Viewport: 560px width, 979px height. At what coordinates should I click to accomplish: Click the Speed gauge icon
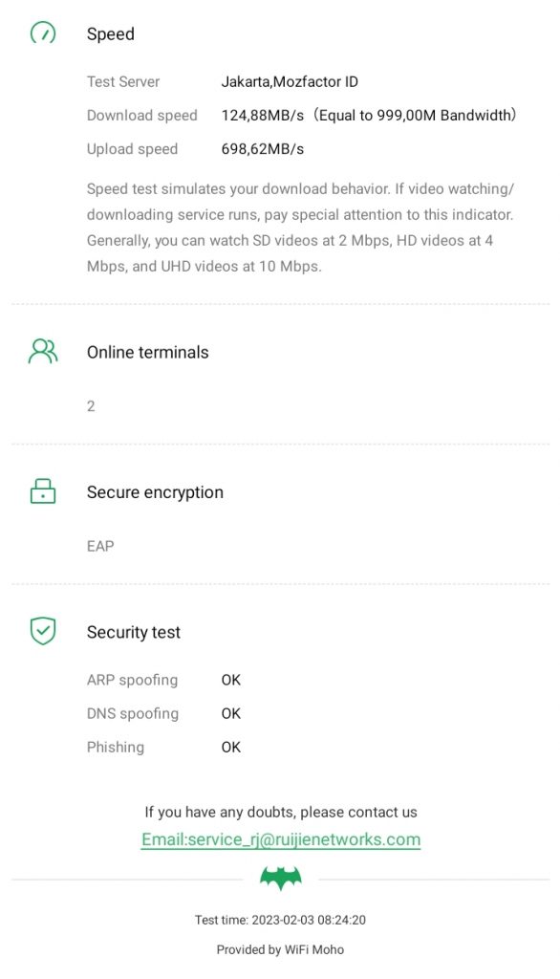[43, 33]
